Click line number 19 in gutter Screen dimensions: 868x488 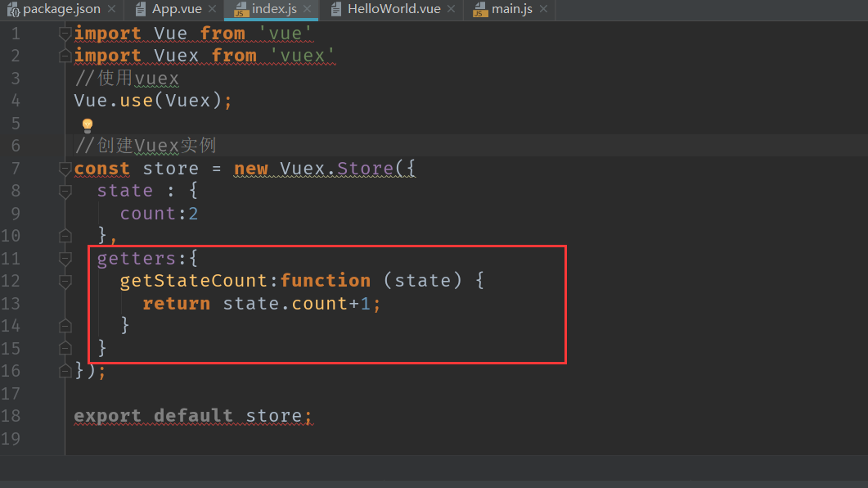tap(11, 439)
